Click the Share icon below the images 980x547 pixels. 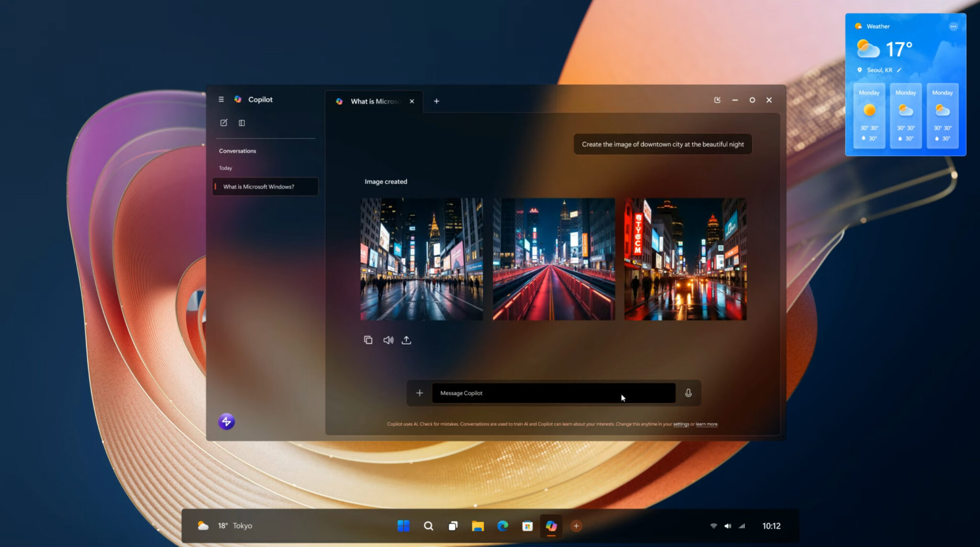click(406, 340)
